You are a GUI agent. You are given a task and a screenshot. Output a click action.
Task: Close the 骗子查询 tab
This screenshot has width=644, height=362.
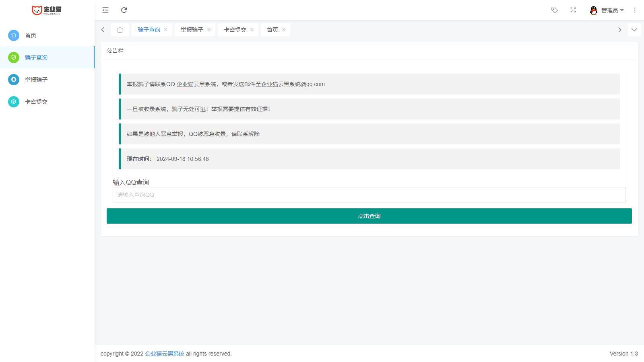tap(166, 30)
